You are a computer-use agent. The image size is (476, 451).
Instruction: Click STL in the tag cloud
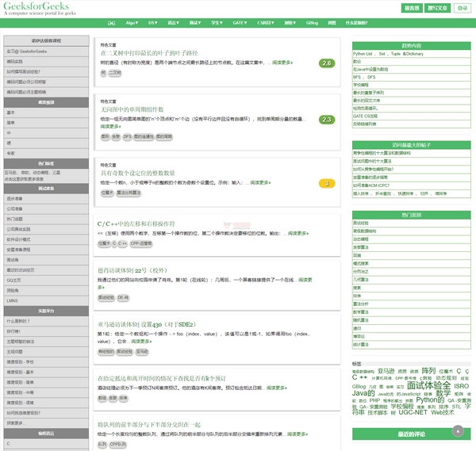point(456,407)
